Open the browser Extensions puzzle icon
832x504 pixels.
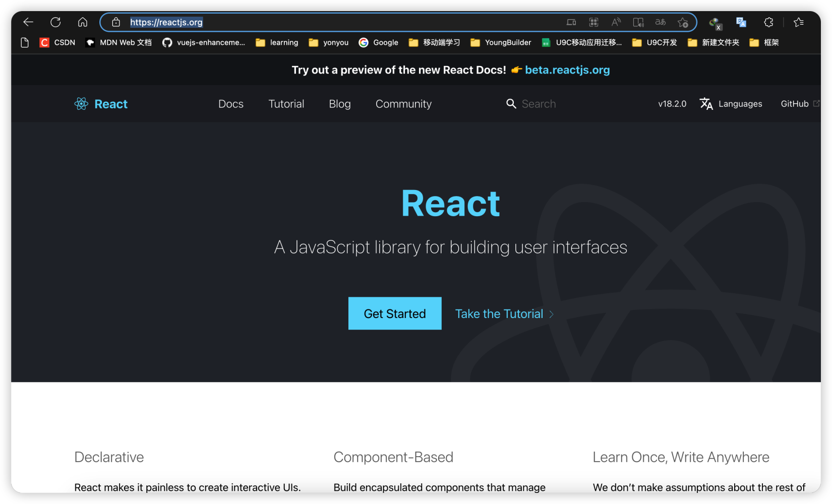[x=768, y=22]
